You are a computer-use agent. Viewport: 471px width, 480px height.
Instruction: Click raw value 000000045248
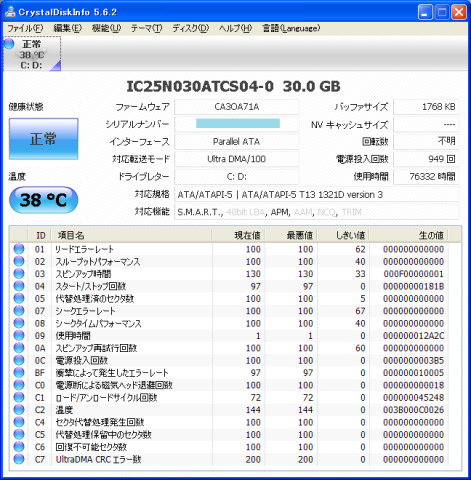point(413,398)
